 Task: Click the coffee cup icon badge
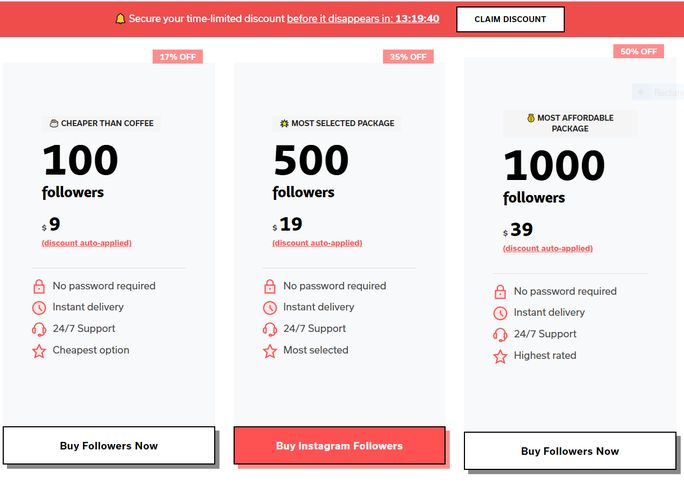coord(54,124)
